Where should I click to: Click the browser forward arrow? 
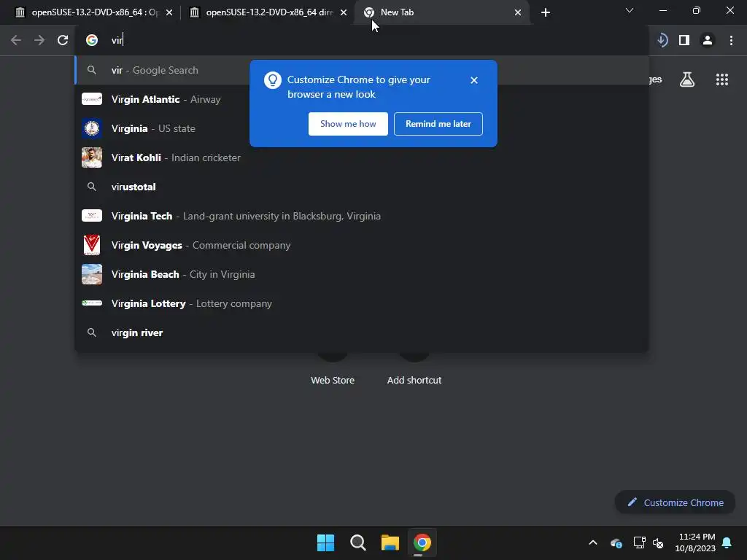(39, 41)
